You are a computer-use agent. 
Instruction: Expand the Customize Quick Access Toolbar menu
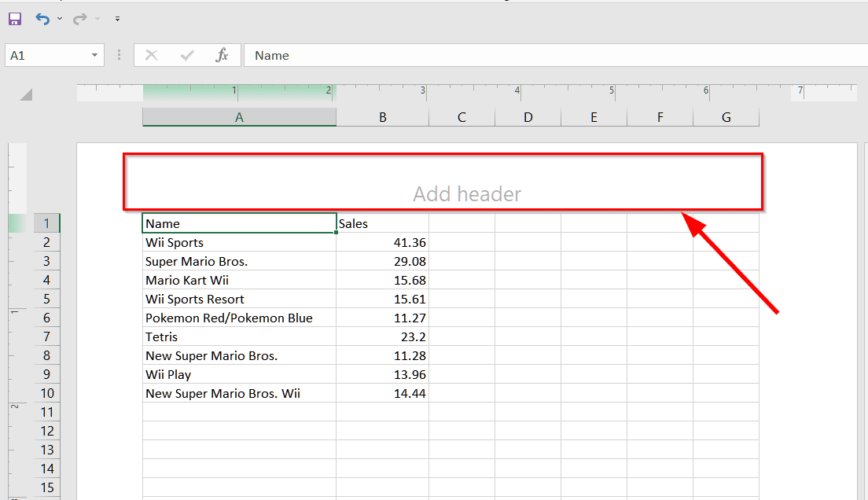click(x=117, y=18)
